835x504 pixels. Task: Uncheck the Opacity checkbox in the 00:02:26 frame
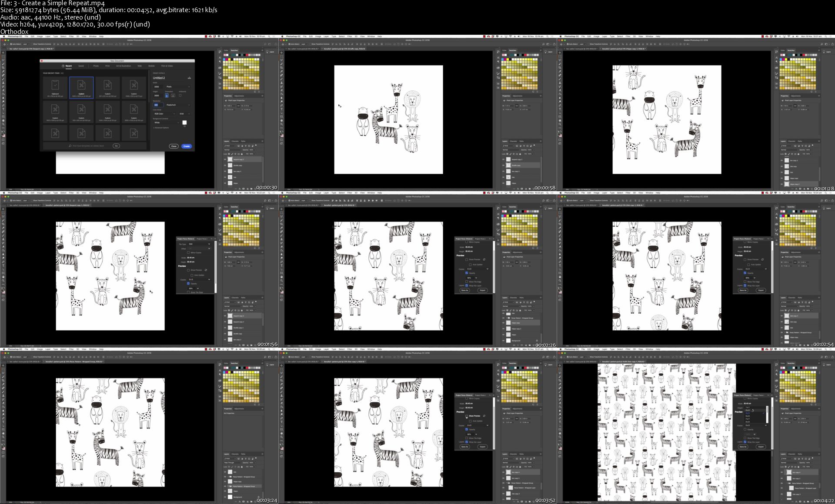(x=467, y=273)
